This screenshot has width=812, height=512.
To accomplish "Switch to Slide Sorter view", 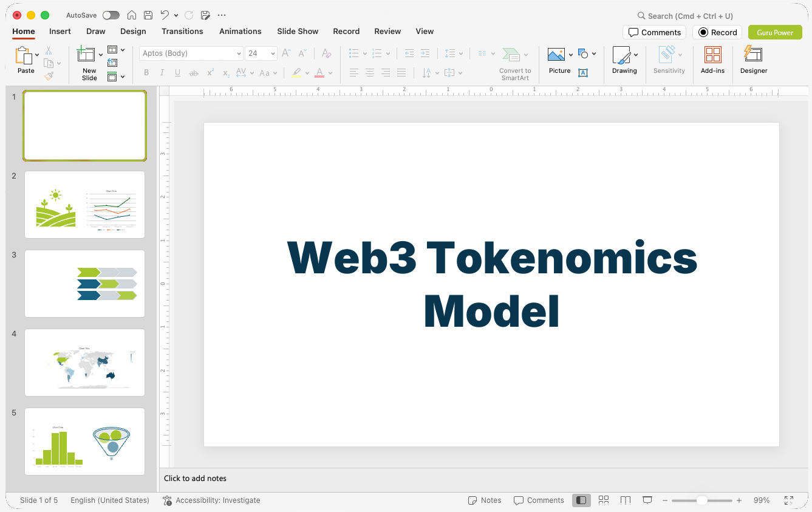I will coord(604,500).
